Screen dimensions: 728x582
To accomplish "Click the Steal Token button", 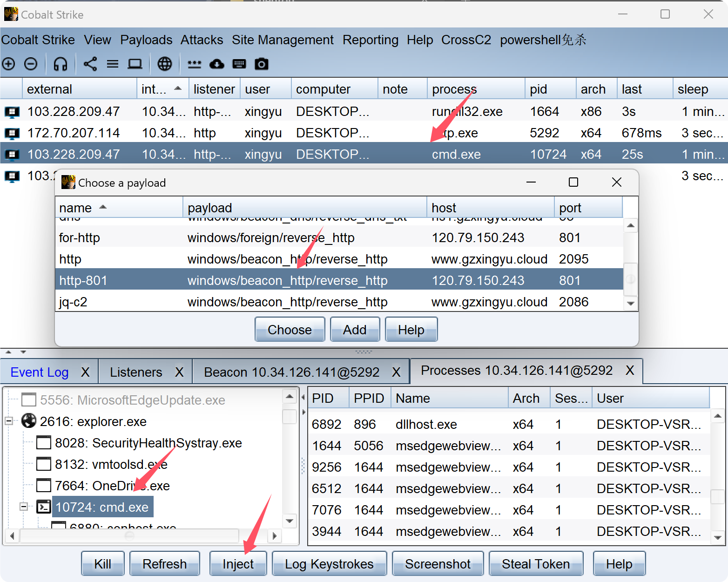I will point(536,563).
